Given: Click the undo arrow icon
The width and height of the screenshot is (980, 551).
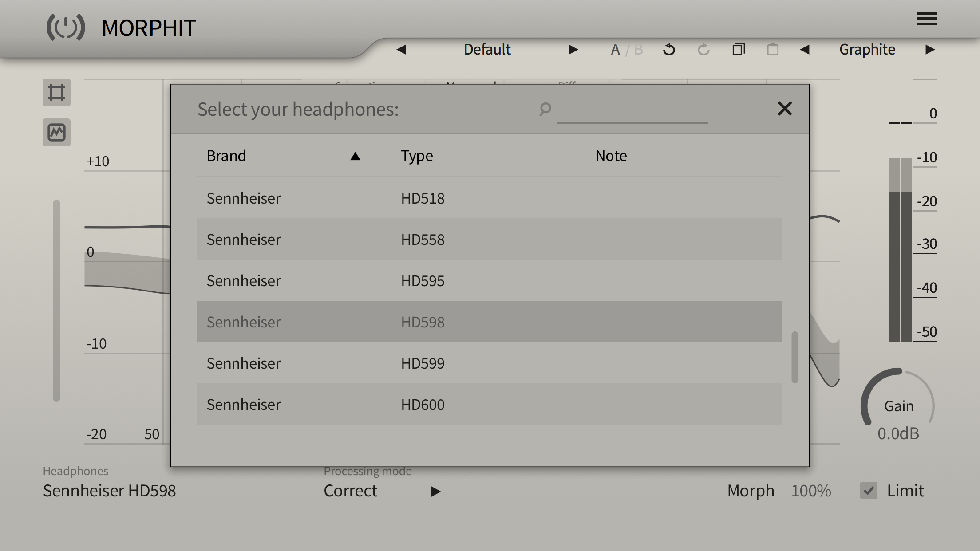Looking at the screenshot, I should point(669,50).
